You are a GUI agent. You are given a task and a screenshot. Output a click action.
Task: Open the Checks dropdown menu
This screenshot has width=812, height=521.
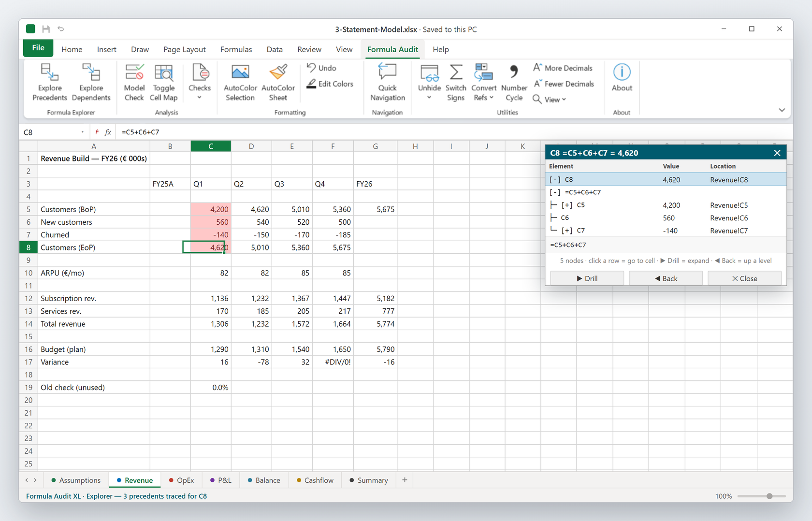pos(200,82)
